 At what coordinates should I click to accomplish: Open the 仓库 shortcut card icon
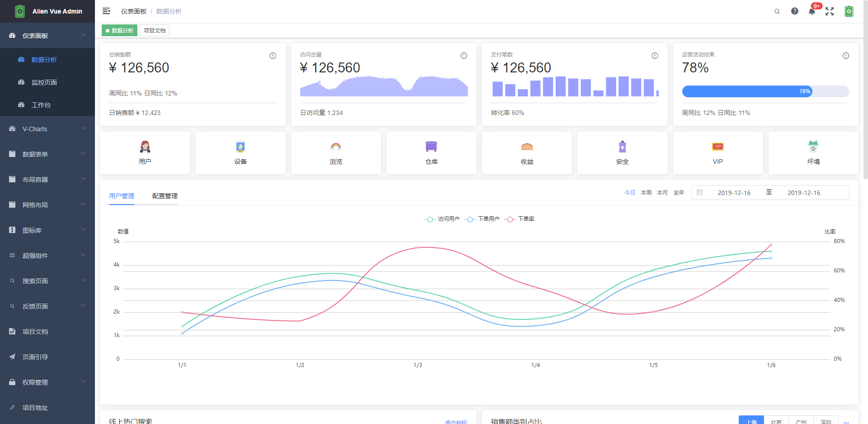pyautogui.click(x=431, y=146)
